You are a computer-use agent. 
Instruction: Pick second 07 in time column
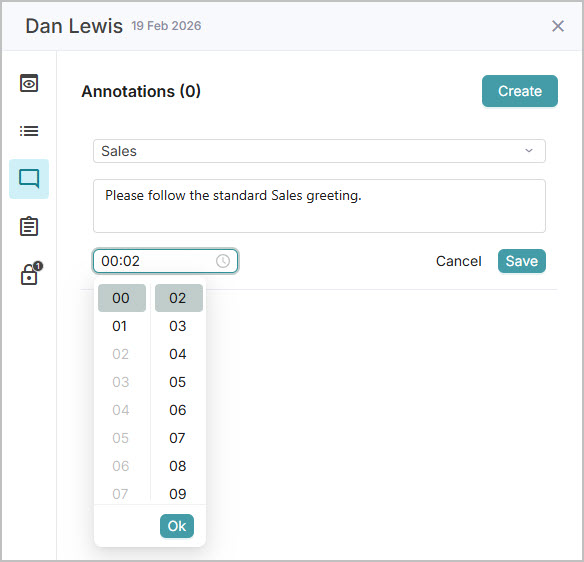(x=178, y=438)
